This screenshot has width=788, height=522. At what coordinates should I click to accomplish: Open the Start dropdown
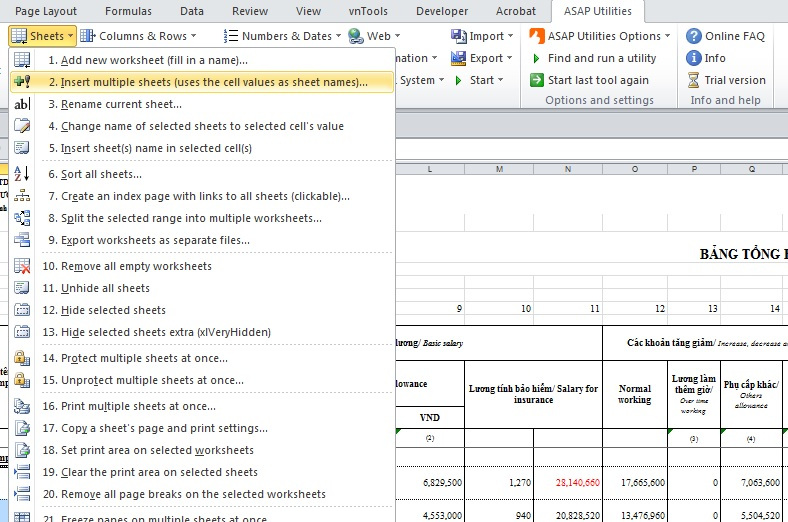coord(479,80)
